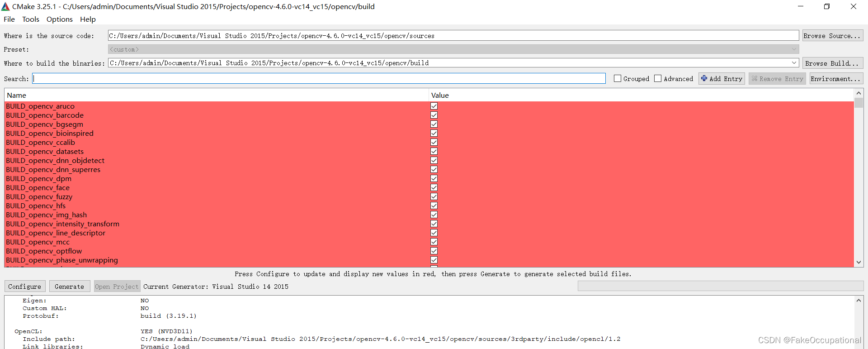
Task: Select the BUILD_opencv_optflow row name
Action: (44, 251)
